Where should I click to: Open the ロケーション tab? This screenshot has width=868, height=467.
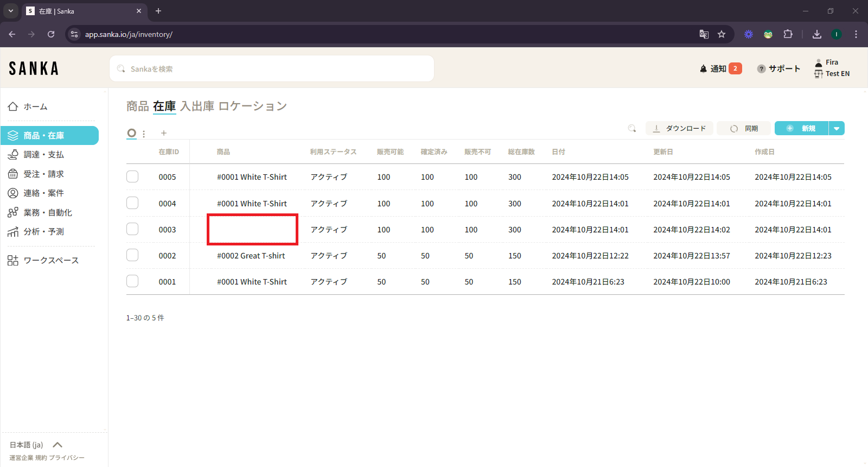(x=252, y=106)
